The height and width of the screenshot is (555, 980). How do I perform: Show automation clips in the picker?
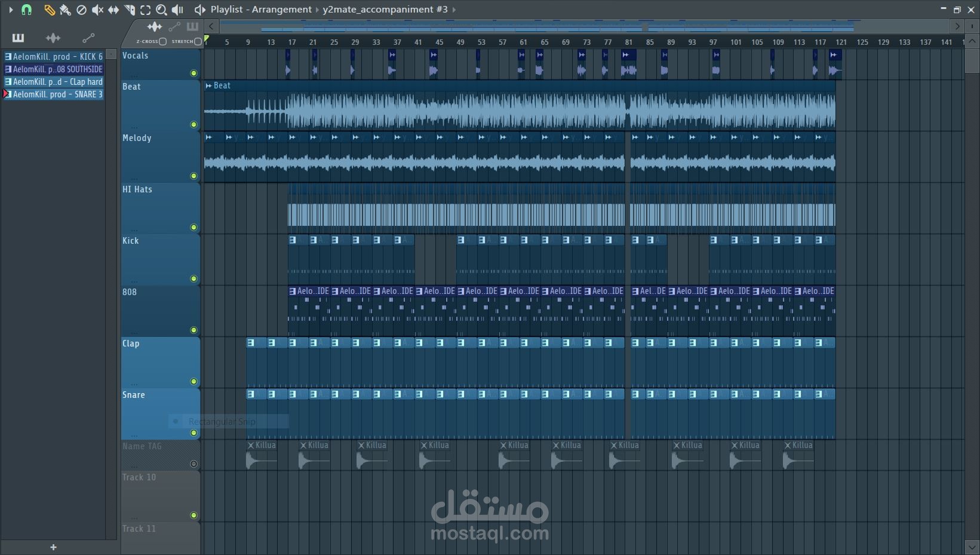click(x=88, y=38)
